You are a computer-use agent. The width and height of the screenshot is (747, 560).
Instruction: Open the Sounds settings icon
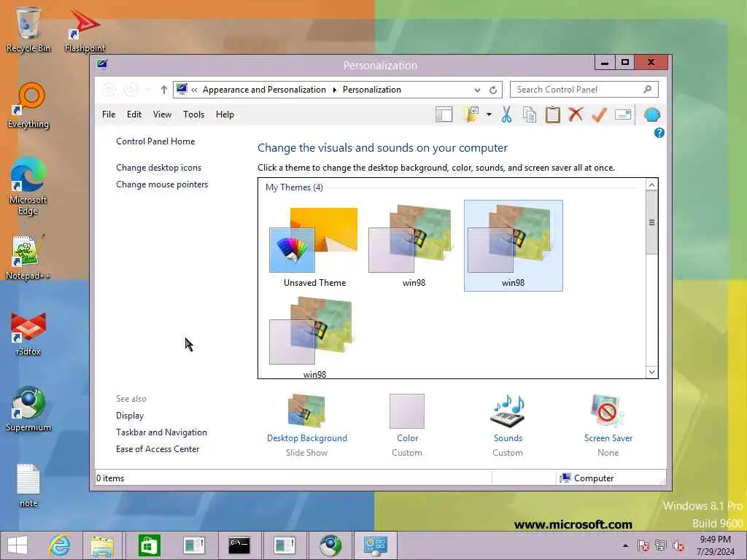508,411
